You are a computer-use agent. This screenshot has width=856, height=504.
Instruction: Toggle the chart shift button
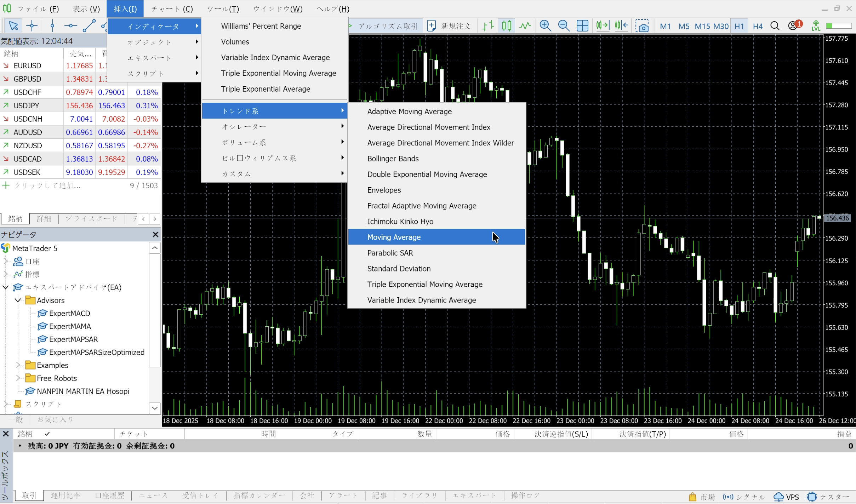coord(621,26)
